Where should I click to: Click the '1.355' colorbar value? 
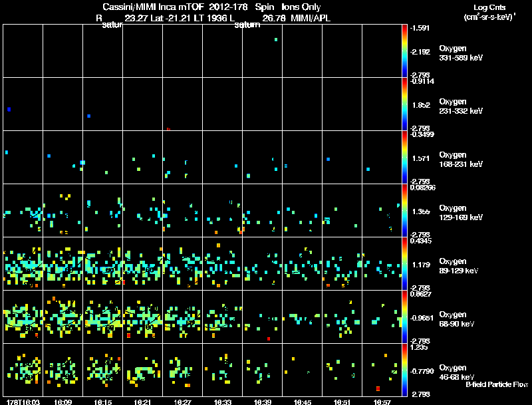pos(421,211)
